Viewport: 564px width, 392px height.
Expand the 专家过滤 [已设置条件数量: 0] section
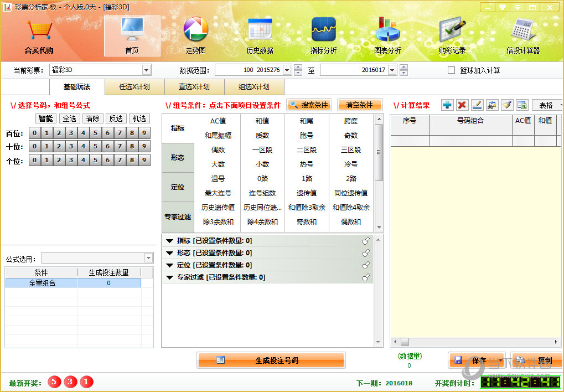[170, 277]
